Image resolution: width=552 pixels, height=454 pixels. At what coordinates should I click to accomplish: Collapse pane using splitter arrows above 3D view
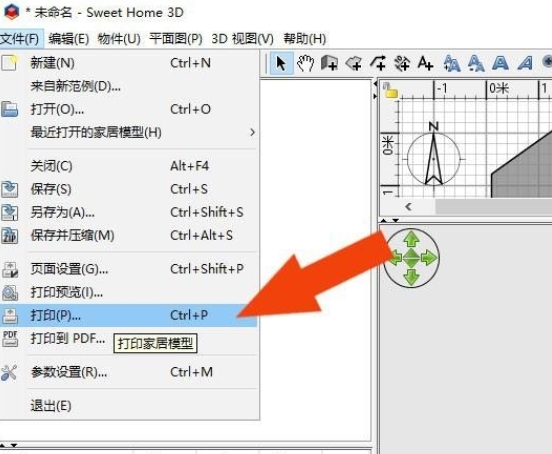pos(390,220)
